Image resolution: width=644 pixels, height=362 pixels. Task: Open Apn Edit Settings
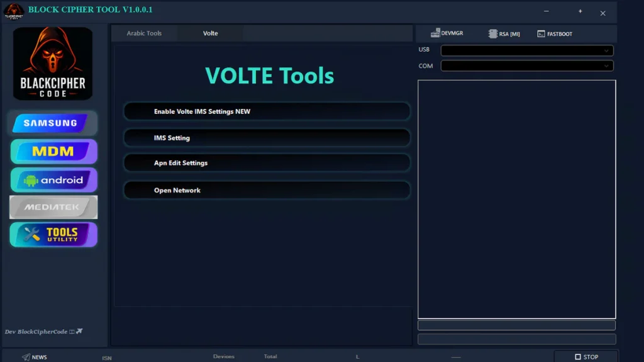(x=267, y=163)
